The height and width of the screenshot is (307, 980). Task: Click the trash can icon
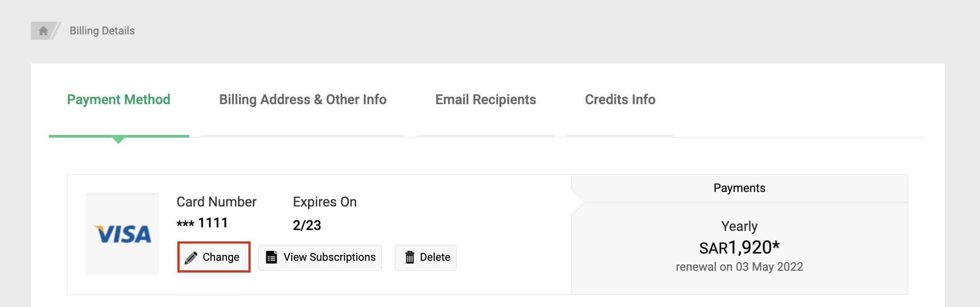coord(410,257)
